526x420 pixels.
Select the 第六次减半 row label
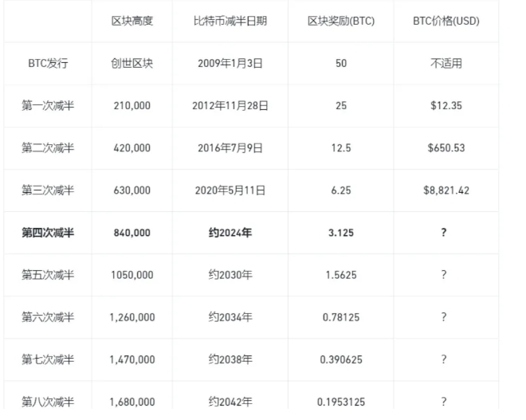pyautogui.click(x=48, y=317)
